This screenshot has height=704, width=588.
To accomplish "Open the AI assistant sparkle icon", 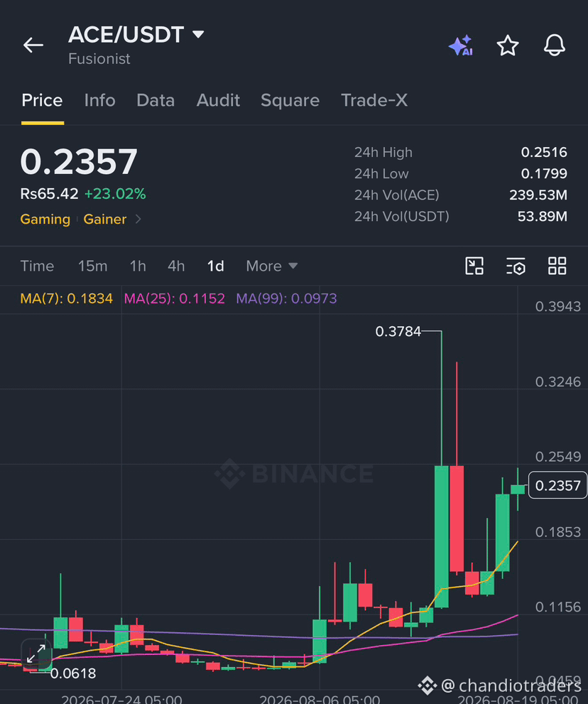I will pos(461,45).
